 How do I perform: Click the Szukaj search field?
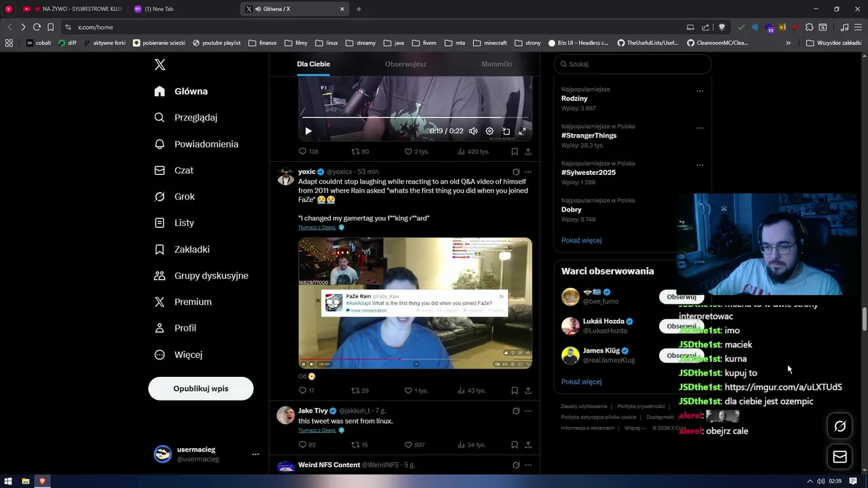pyautogui.click(x=633, y=64)
